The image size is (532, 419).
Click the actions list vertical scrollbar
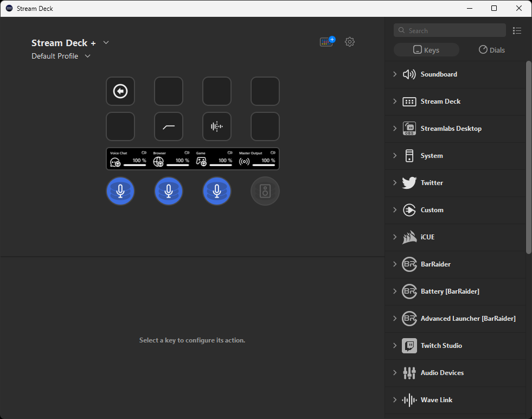pos(529,157)
